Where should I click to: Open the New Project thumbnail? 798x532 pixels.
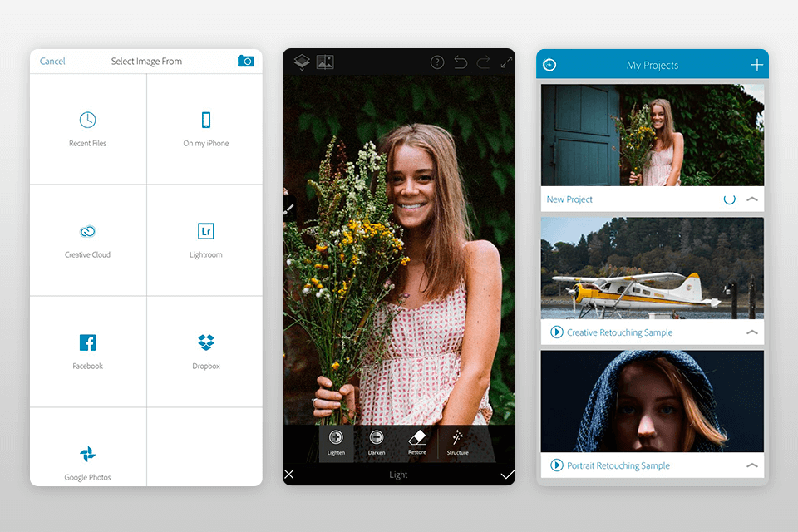coord(653,135)
